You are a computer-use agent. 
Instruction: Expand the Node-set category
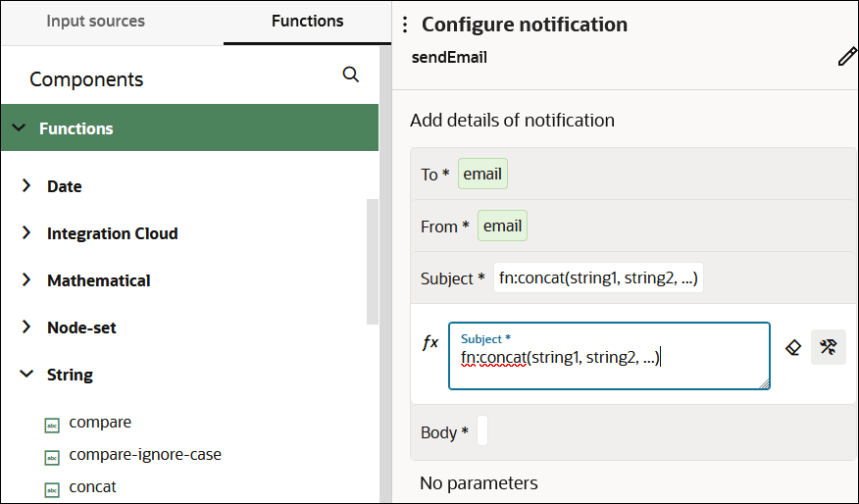click(26, 328)
